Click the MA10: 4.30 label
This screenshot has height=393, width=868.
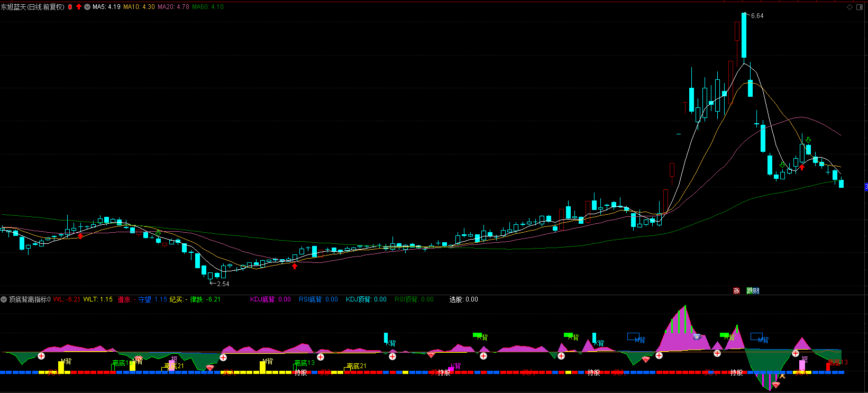[x=139, y=7]
